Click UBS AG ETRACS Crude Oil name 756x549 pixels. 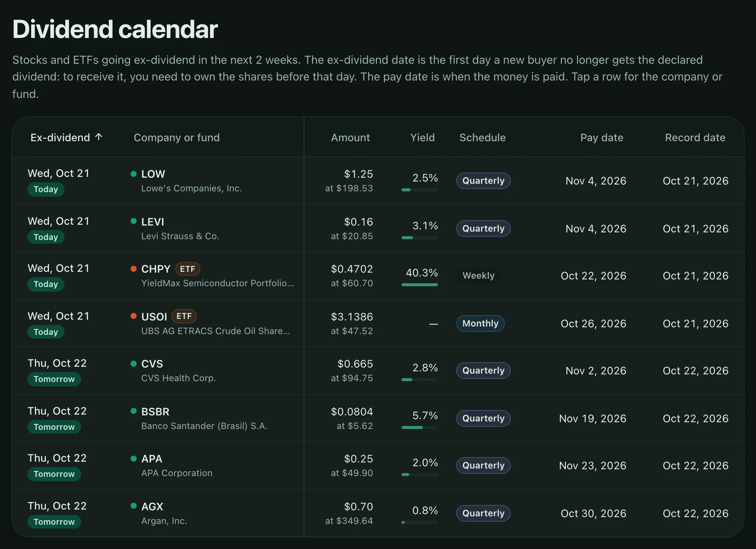215,331
